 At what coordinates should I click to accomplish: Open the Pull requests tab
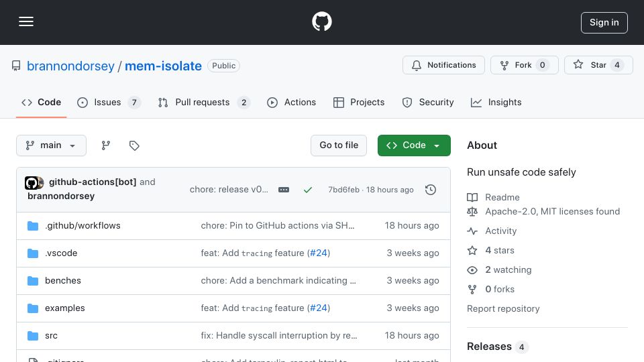pyautogui.click(x=204, y=102)
